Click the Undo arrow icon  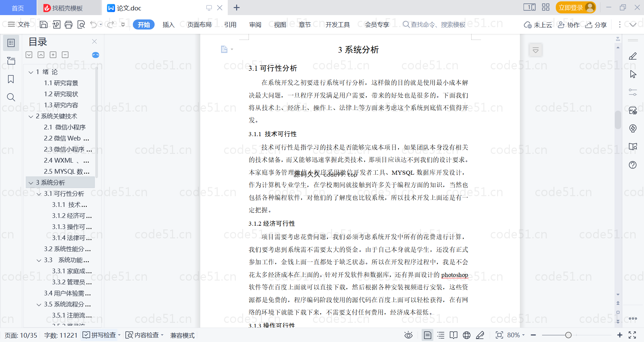(94, 24)
